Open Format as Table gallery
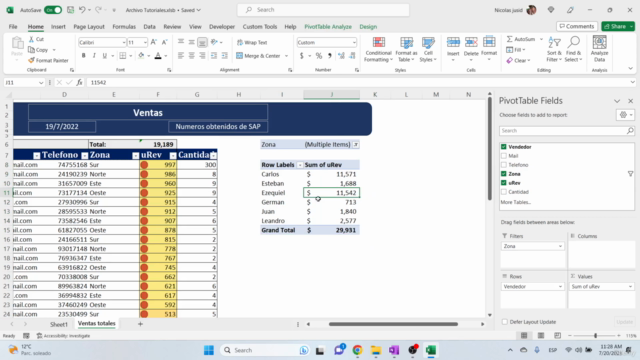The height and width of the screenshot is (360, 640). (x=406, y=49)
